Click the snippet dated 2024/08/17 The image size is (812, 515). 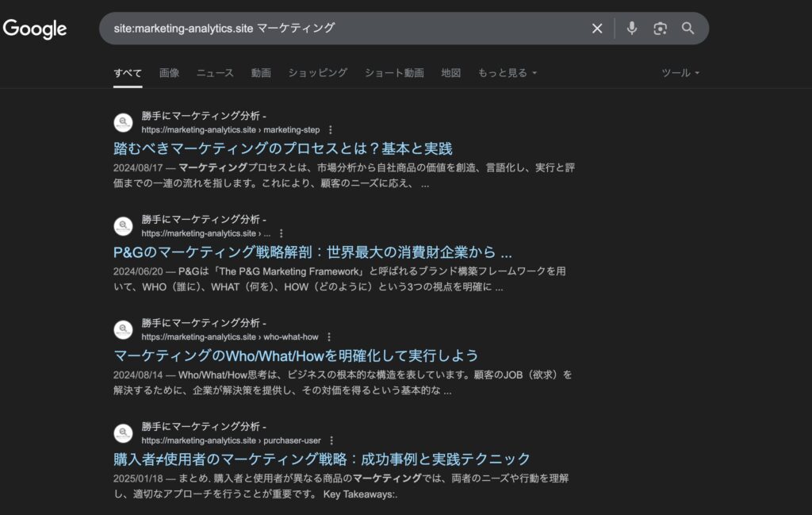[x=344, y=175]
